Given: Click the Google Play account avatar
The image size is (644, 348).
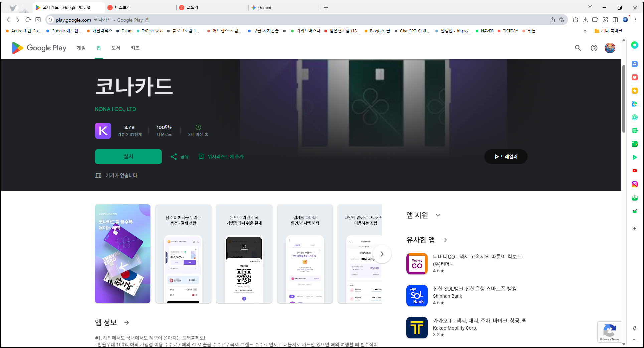Looking at the screenshot, I should (610, 48).
